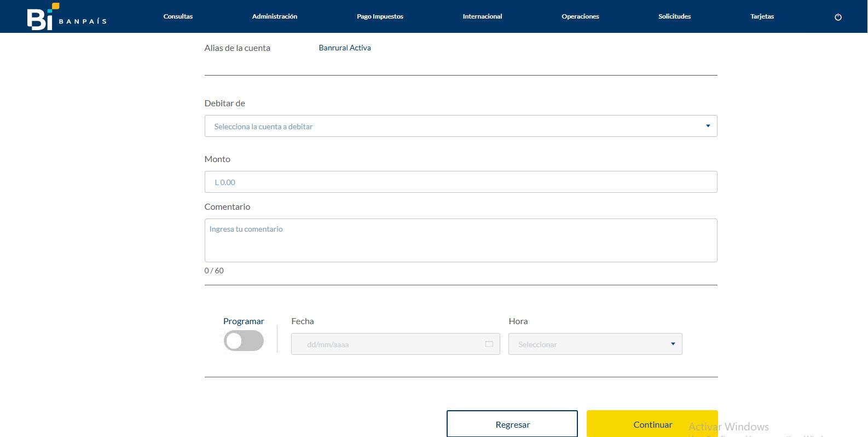Click the power logout icon

click(x=838, y=17)
